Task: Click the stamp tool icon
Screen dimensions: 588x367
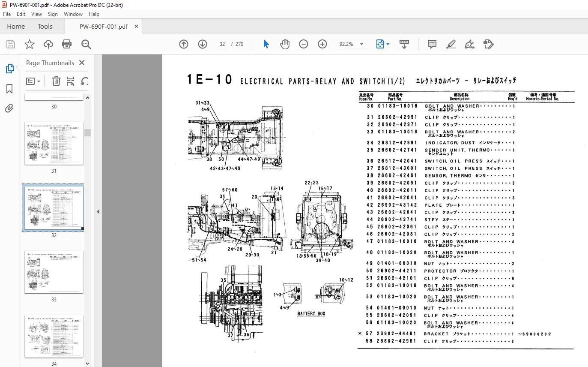Action: pos(488,44)
